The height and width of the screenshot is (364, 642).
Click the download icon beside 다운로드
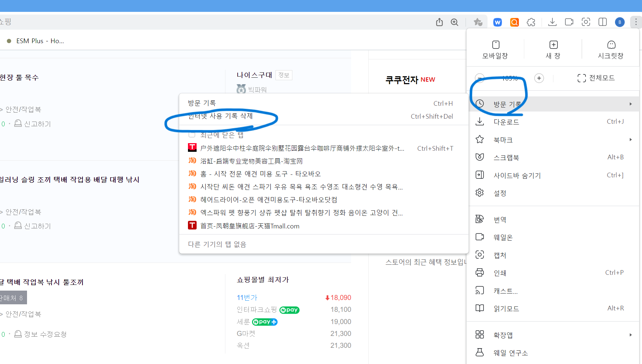pos(480,122)
